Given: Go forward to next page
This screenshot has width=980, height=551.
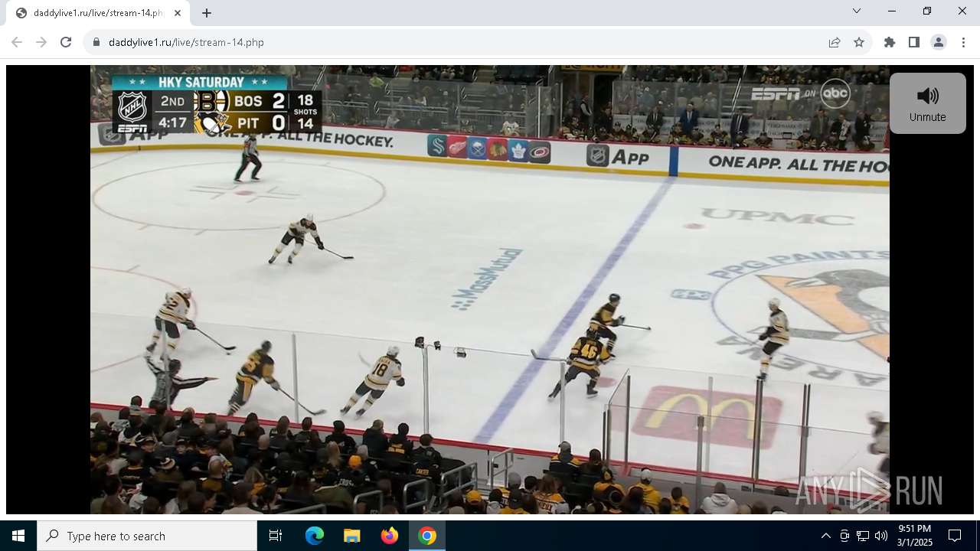Looking at the screenshot, I should 41,42.
